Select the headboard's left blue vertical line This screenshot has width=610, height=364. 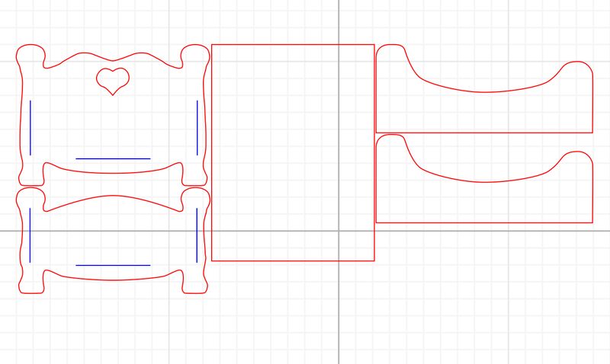pos(30,127)
